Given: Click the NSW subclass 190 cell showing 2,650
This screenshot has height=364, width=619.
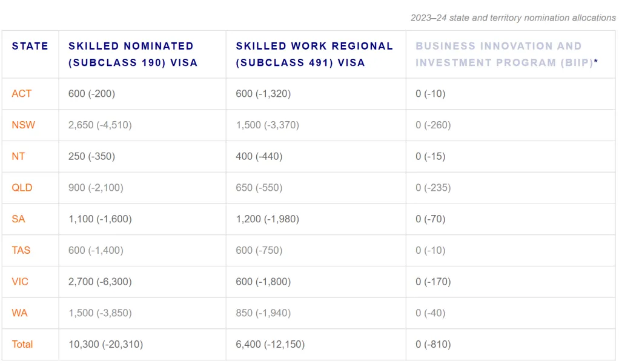Looking at the screenshot, I should click(100, 125).
